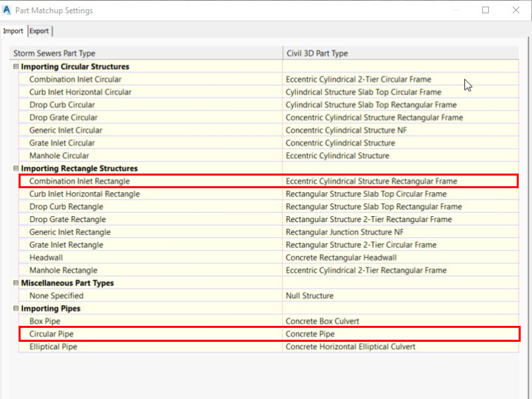Click the Rectangular Junction Structure NF value
This screenshot has width=532, height=399.
tap(344, 232)
